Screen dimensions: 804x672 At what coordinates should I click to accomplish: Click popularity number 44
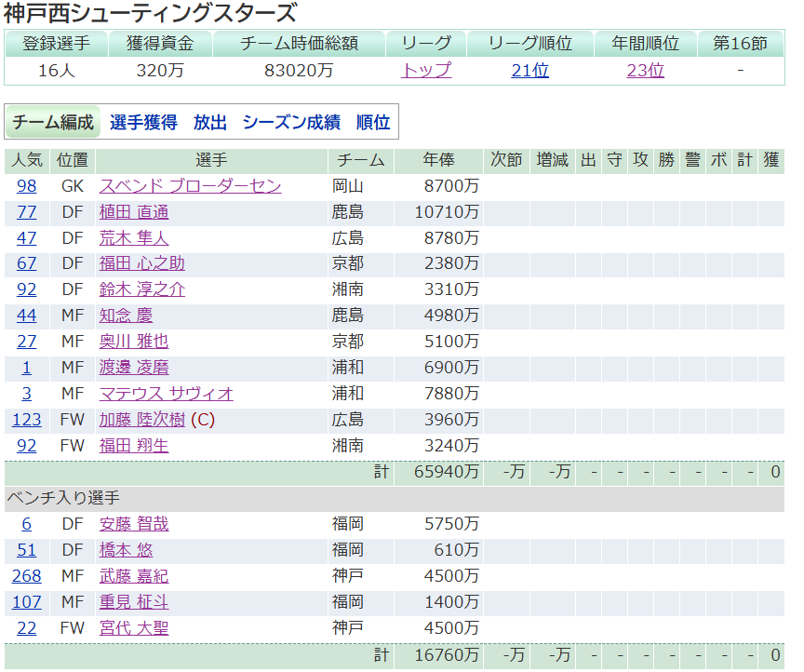(27, 315)
